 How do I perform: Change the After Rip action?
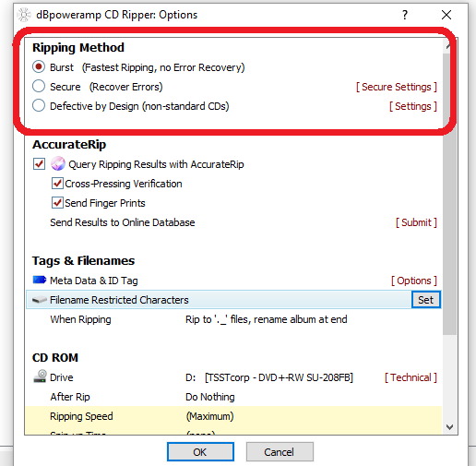click(210, 397)
